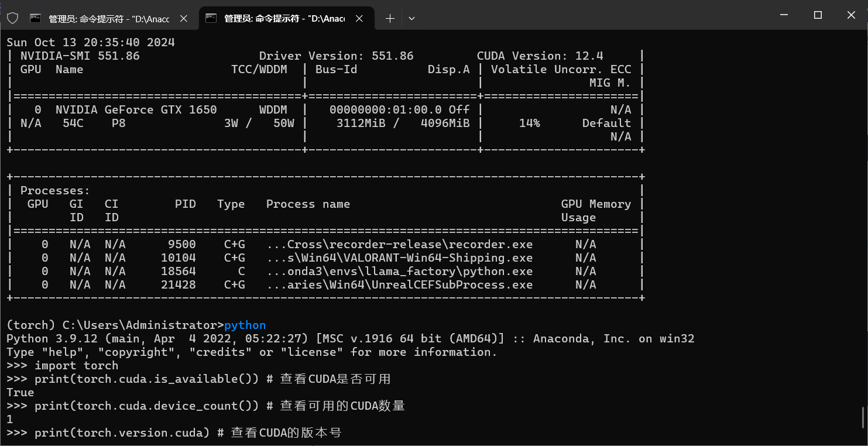This screenshot has width=868, height=446.
Task: Click PID '10104' in process table
Action: (x=179, y=258)
